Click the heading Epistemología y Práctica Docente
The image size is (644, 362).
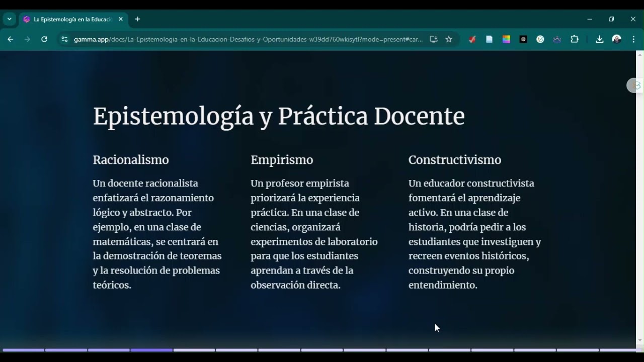[x=279, y=117]
